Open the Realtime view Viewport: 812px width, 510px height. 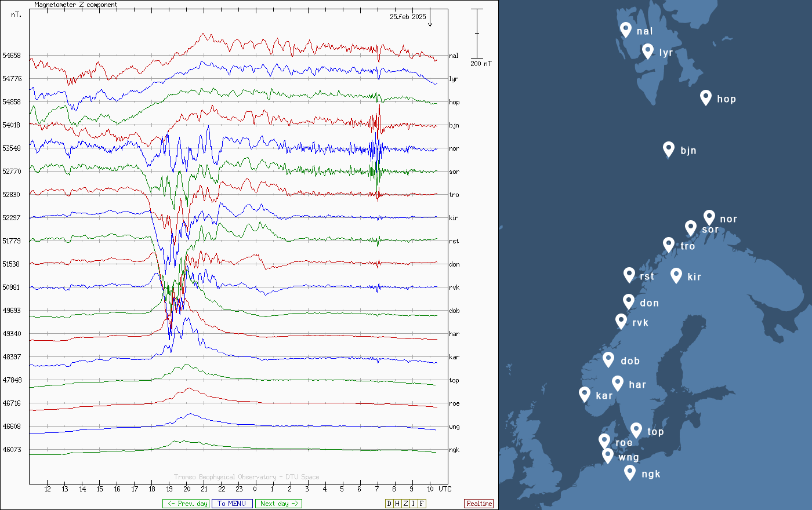478,504
